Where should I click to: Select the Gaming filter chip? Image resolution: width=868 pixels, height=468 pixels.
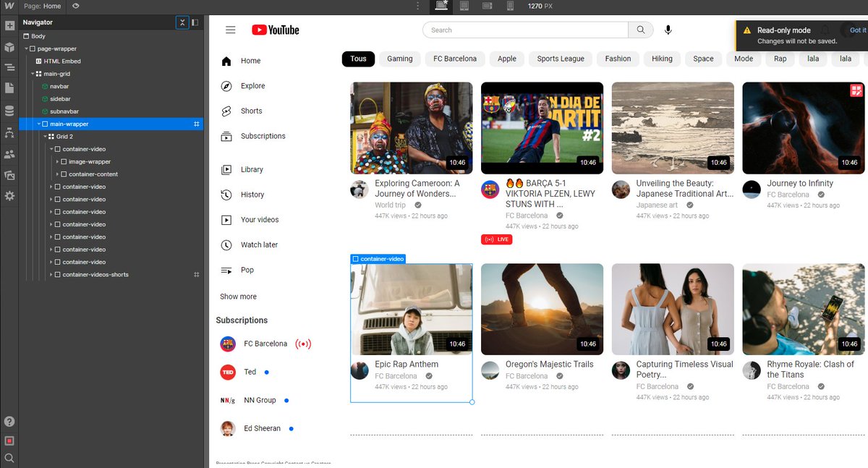click(x=399, y=59)
